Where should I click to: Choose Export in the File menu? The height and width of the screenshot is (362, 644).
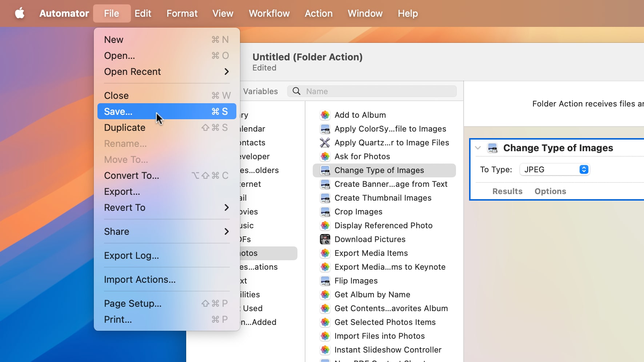click(167, 192)
